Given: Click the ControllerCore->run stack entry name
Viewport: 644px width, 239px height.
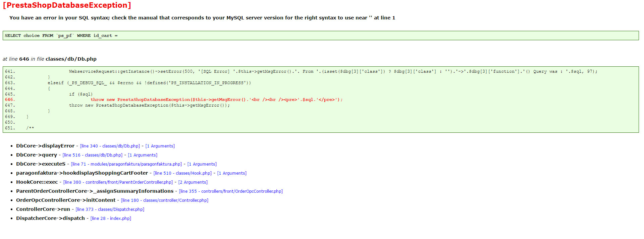Looking at the screenshot, I should pos(43,210).
